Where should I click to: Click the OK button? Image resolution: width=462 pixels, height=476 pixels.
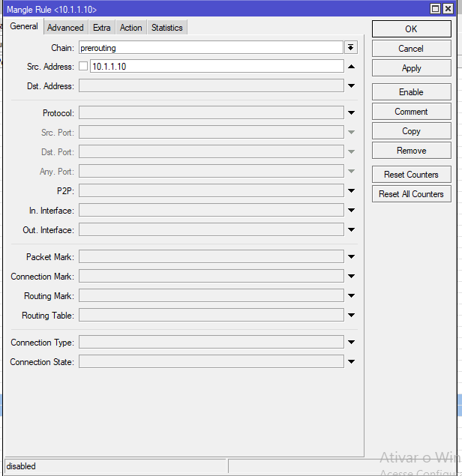411,29
